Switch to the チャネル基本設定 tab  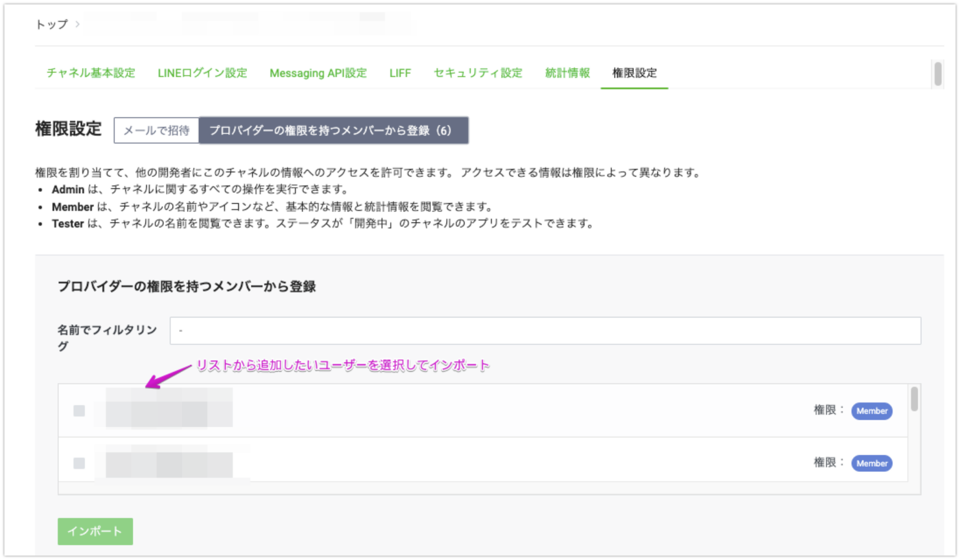(x=89, y=72)
